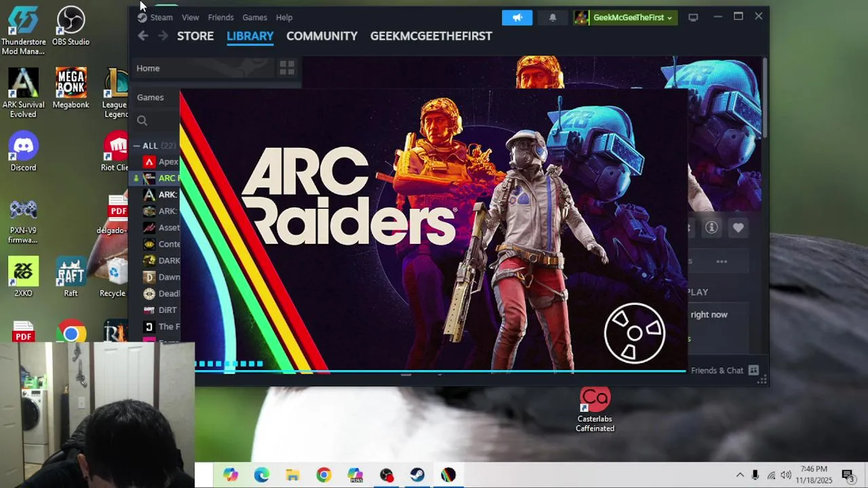Open File Explorer from the taskbar
Image resolution: width=868 pixels, height=488 pixels.
pos(292,475)
